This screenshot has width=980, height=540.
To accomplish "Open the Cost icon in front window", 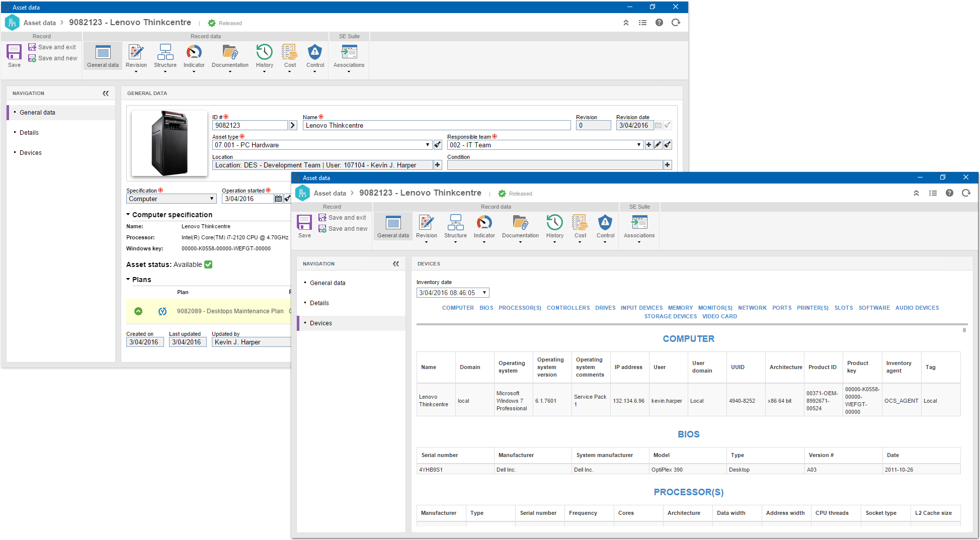I will point(580,223).
